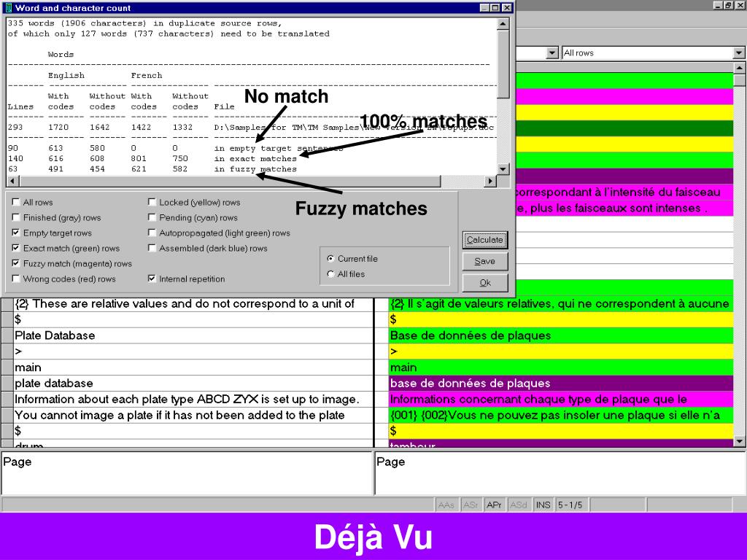Enable Assembled (dark blue) rows
The width and height of the screenshot is (747, 560).
152,248
